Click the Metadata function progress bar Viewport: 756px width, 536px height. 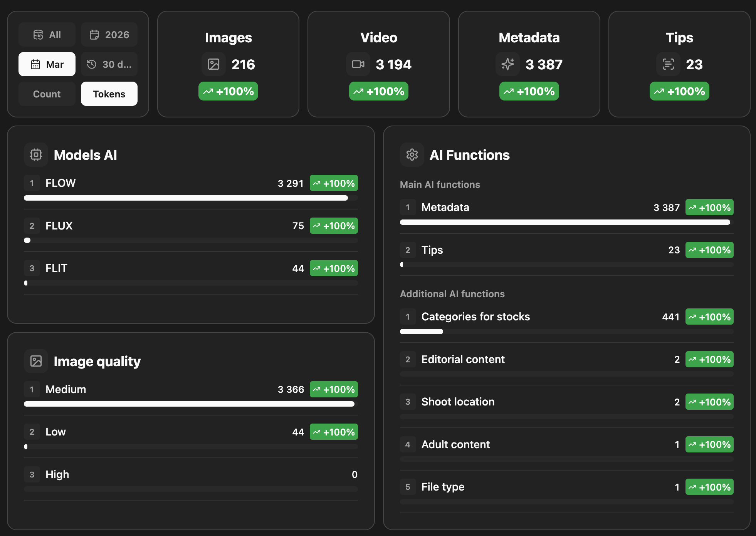click(565, 222)
